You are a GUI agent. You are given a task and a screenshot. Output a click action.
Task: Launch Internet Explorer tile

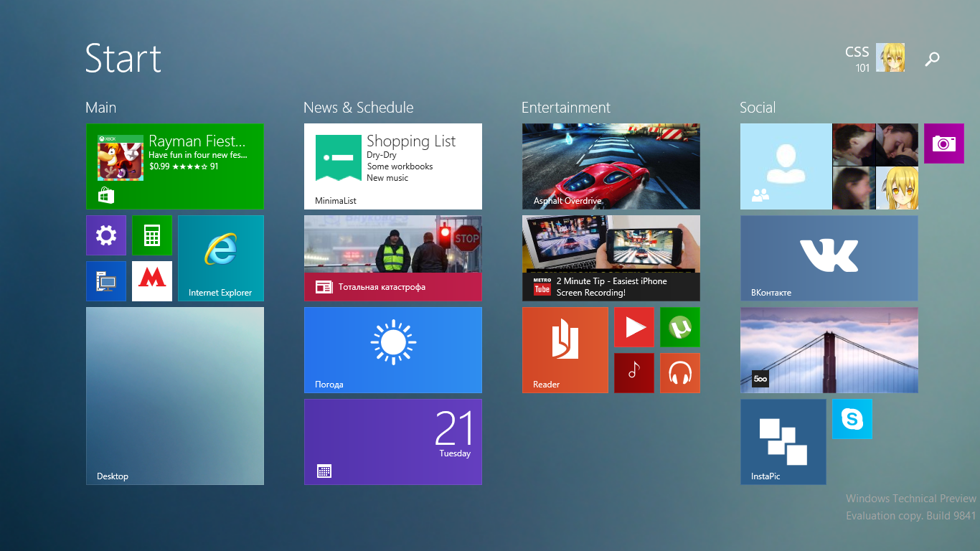[221, 258]
